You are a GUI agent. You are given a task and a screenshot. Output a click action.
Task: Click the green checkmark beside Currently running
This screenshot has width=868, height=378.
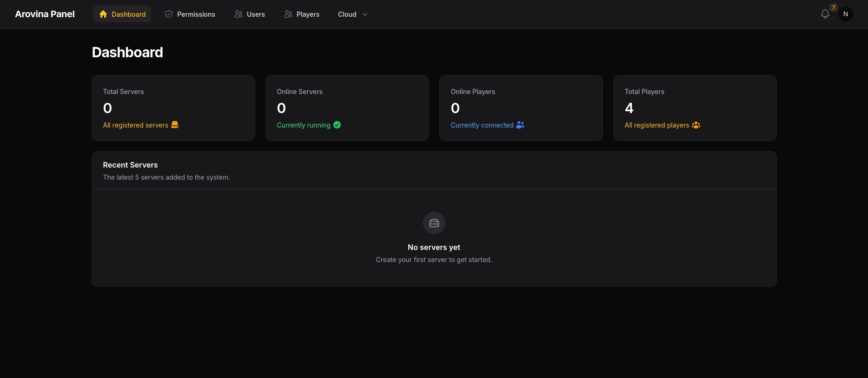click(337, 125)
